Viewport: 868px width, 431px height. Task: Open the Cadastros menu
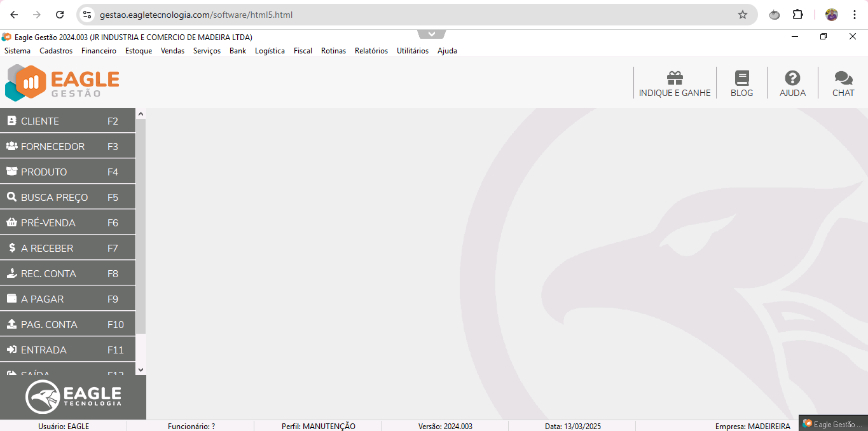point(56,51)
